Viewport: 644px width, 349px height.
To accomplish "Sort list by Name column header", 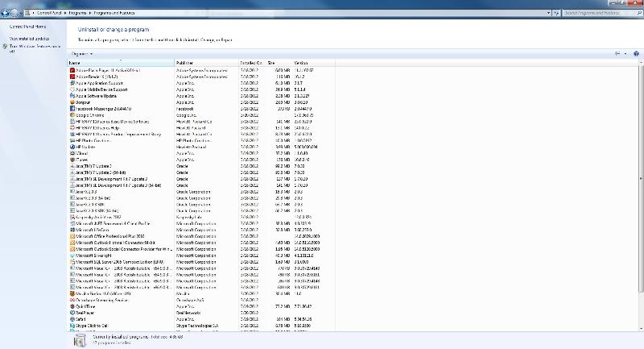I will [121, 63].
